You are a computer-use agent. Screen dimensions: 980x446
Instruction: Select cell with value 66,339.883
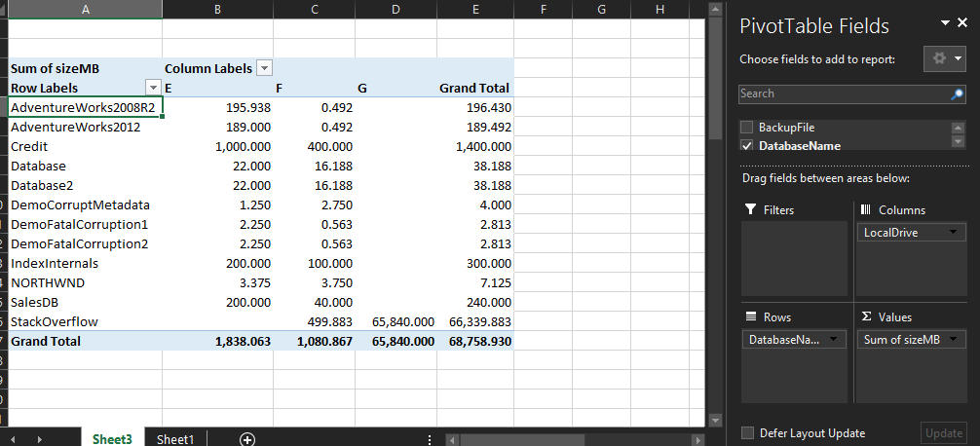pyautogui.click(x=475, y=321)
